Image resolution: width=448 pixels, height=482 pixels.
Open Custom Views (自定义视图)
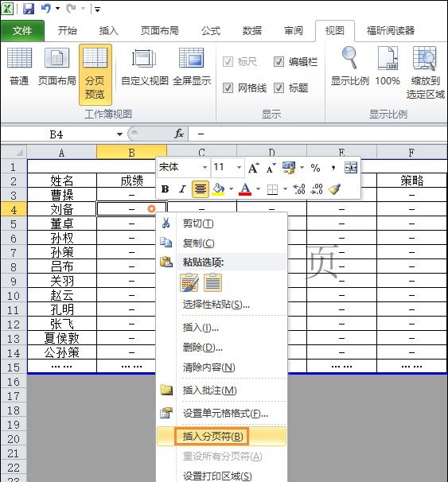click(144, 67)
